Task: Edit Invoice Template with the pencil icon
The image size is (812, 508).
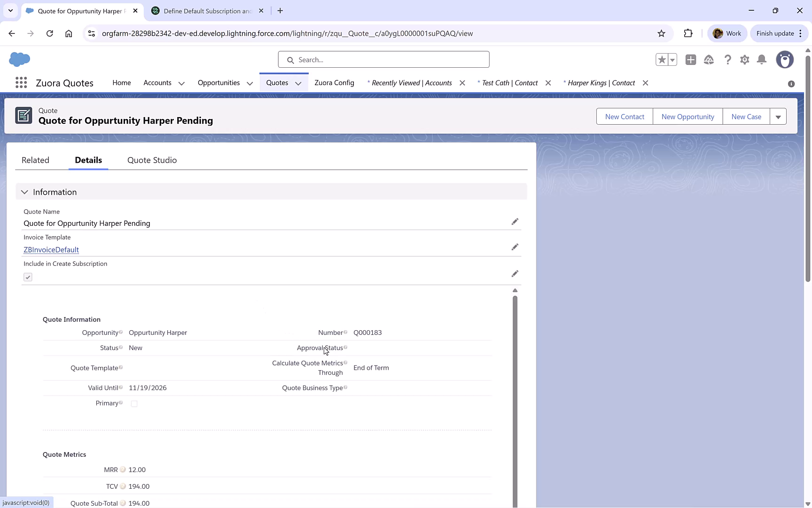Action: coord(515,247)
